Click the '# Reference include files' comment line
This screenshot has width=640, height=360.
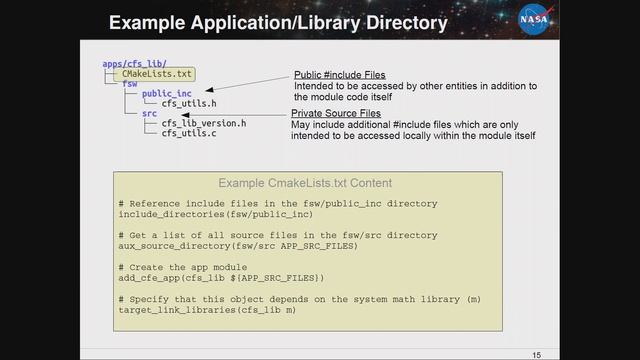278,204
